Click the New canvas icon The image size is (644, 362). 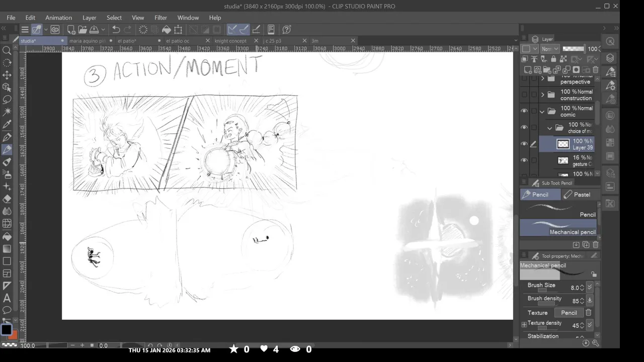click(x=71, y=30)
